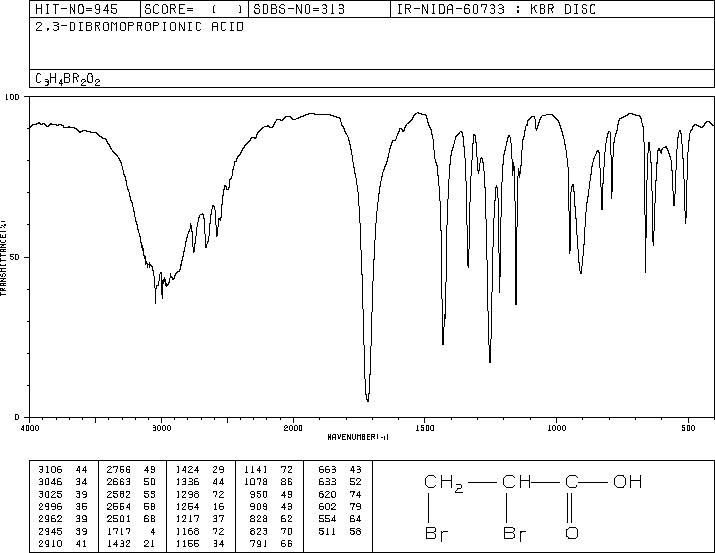Screen dimensions: 715x553
Task: Click the 3000 label on x-axis
Action: point(161,428)
